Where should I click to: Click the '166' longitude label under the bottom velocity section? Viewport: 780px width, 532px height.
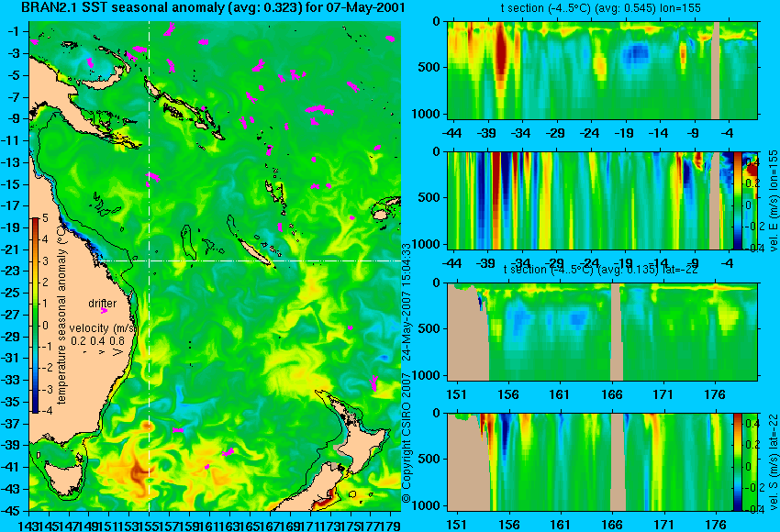click(x=612, y=525)
